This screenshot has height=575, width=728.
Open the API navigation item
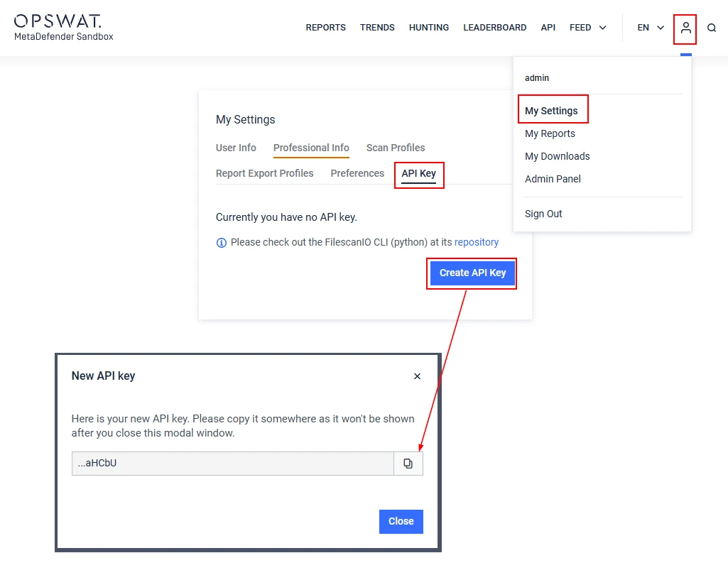pyautogui.click(x=548, y=28)
